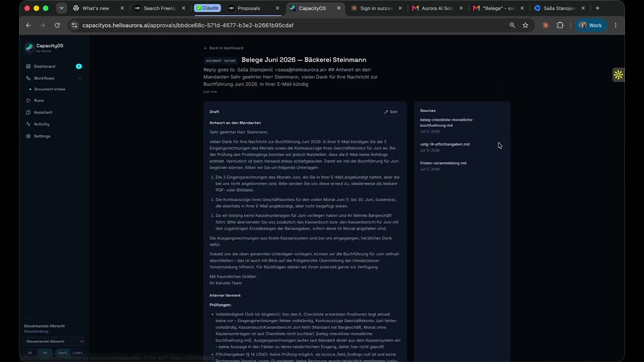Open Settings gear in sidebar
Image resolution: width=644 pixels, height=362 pixels.
click(29, 136)
